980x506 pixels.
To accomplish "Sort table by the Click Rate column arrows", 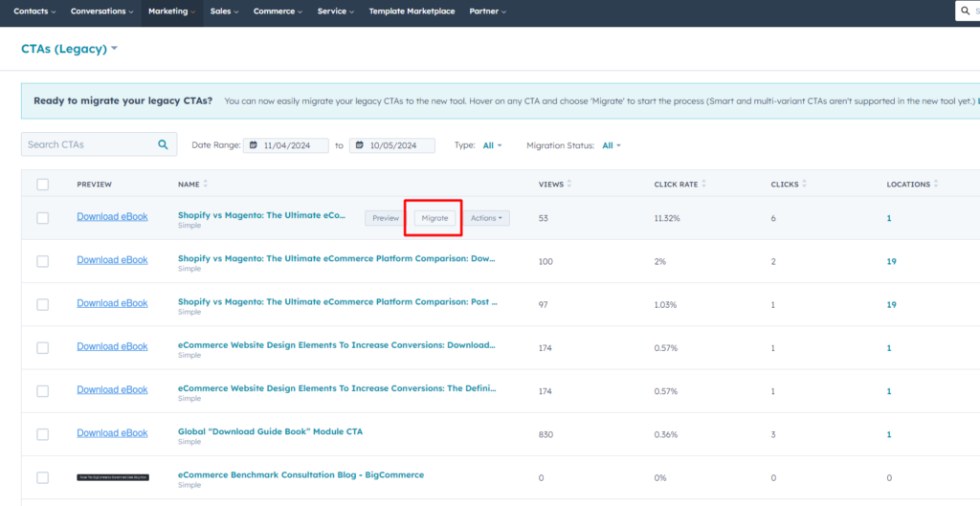I will (704, 184).
